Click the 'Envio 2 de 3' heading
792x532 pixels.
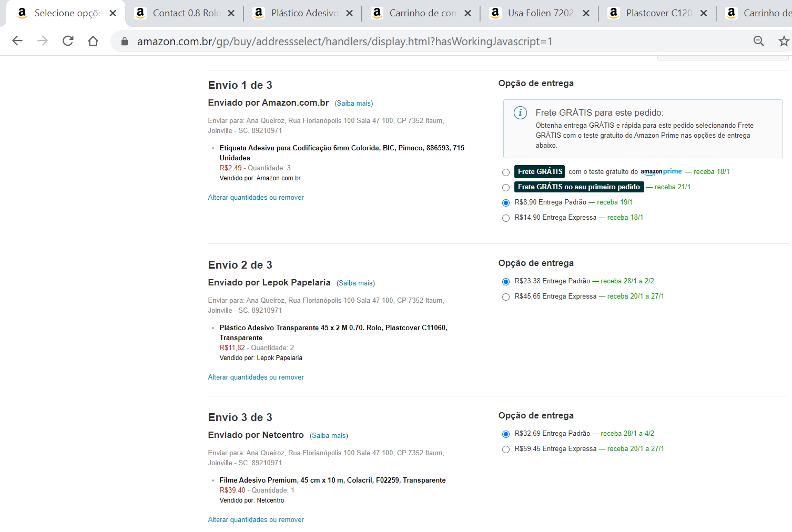240,265
